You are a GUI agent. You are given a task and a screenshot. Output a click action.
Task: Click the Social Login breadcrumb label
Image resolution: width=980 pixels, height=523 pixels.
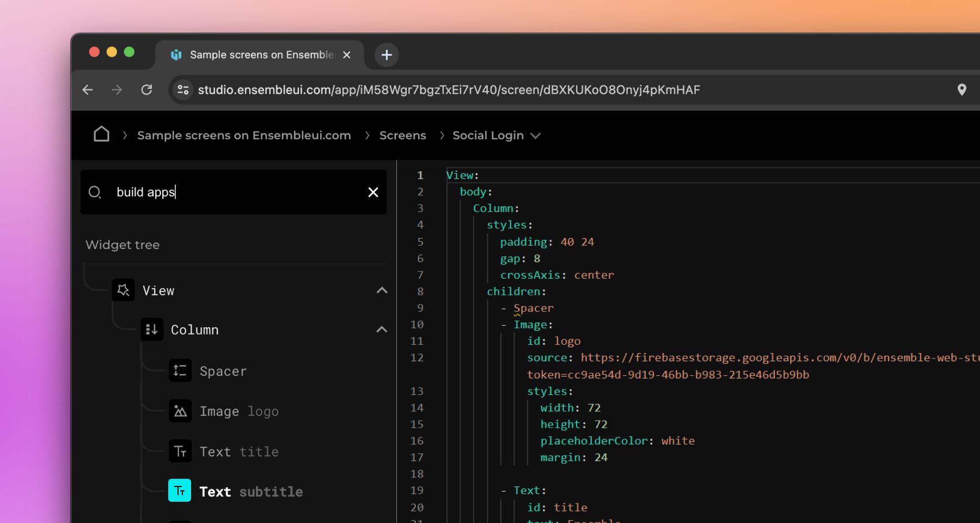click(488, 135)
